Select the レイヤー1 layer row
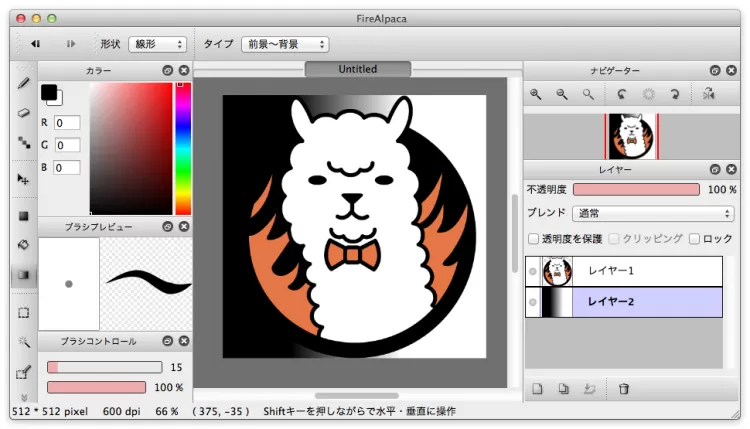The image size is (750, 429). pyautogui.click(x=624, y=271)
